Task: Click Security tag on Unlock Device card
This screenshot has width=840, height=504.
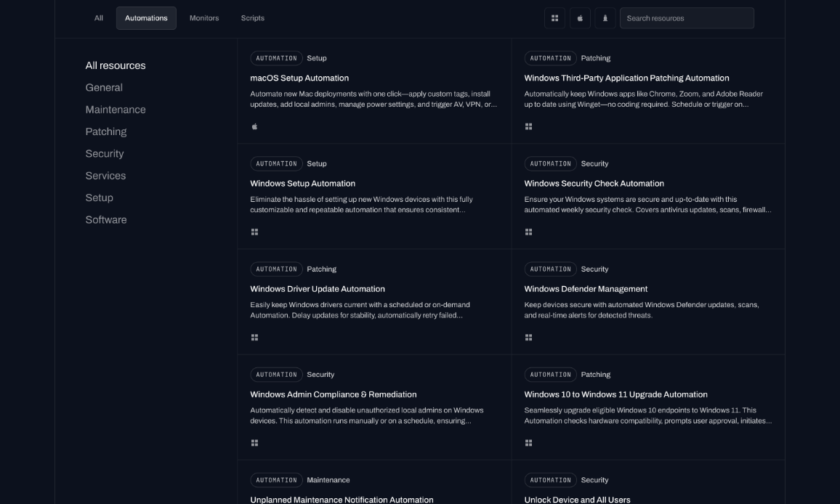Action: click(594, 480)
